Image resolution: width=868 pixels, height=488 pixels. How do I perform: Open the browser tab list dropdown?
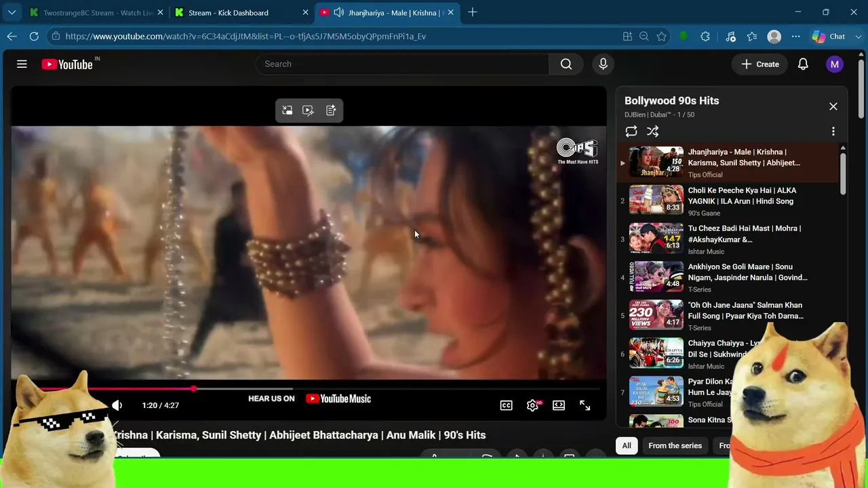12,12
